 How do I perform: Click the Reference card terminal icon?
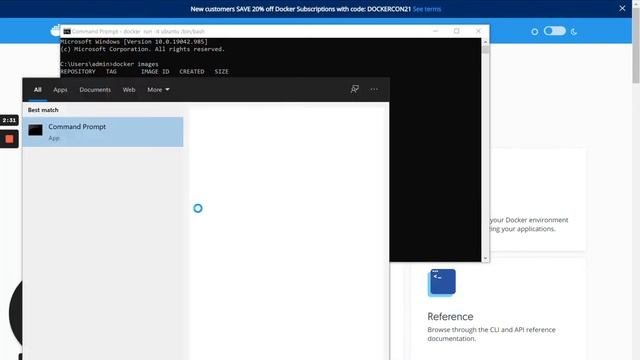click(x=442, y=282)
